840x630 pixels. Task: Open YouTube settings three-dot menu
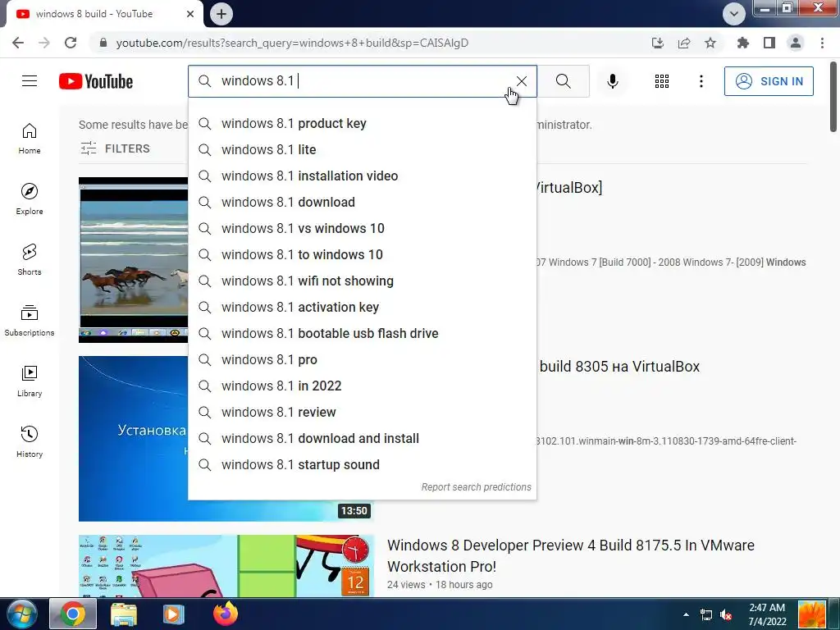[x=701, y=81]
